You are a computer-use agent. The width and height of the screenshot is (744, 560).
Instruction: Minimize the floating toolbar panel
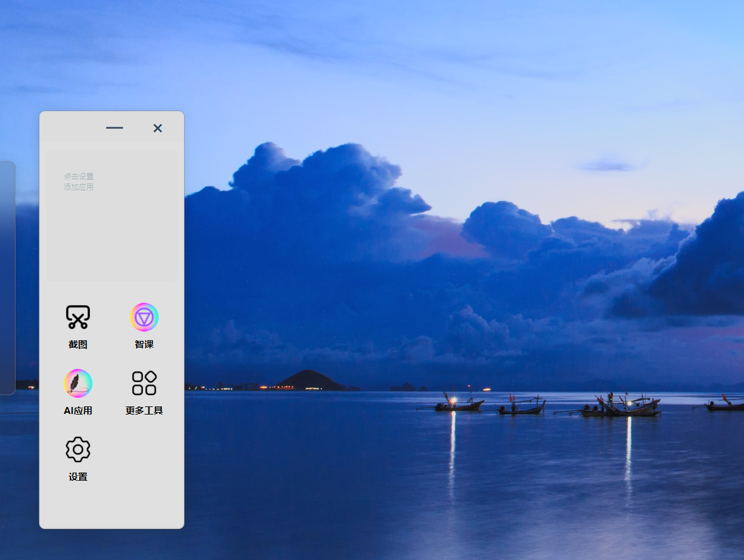[114, 128]
